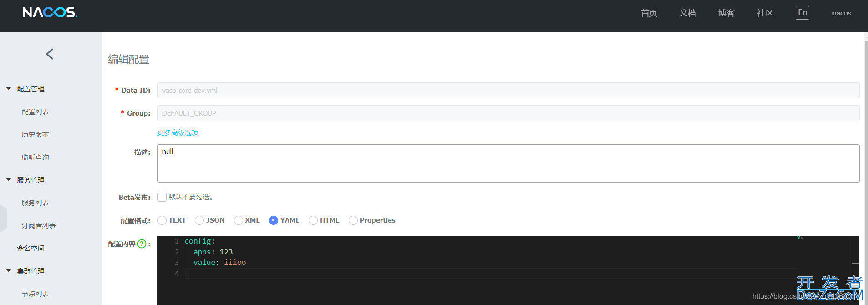Select YAML format radio button
This screenshot has width=868, height=305.
tap(274, 220)
